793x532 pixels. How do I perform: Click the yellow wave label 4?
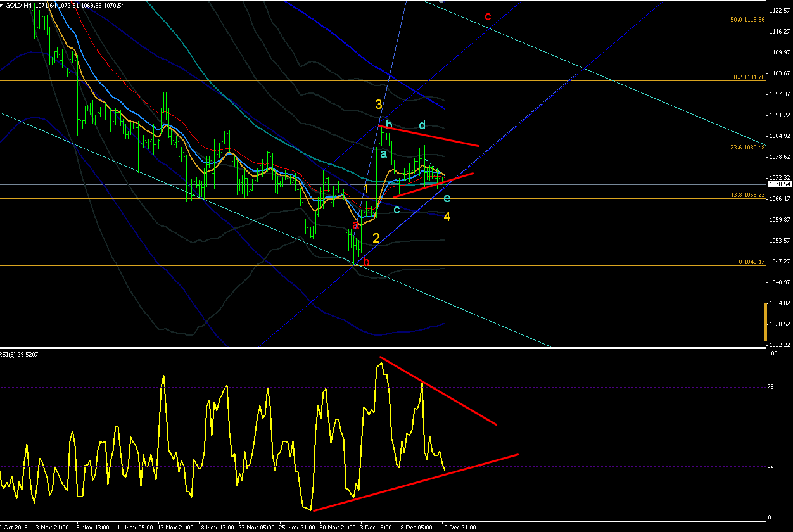pos(447,217)
